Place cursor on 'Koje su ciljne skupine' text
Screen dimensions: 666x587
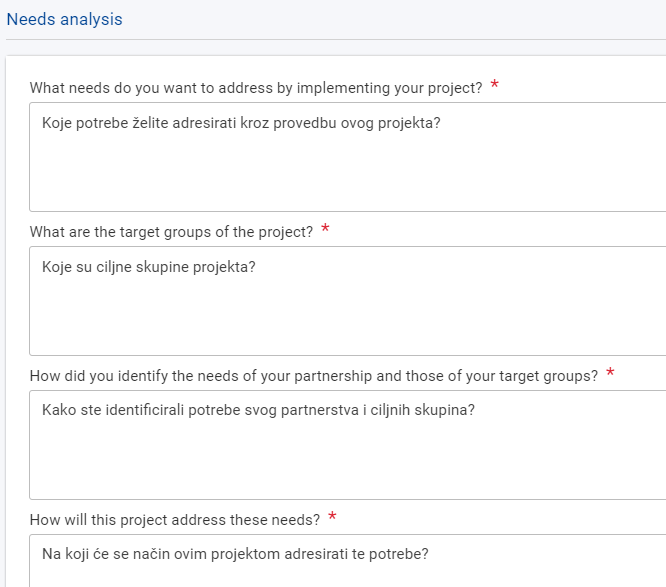point(112,268)
